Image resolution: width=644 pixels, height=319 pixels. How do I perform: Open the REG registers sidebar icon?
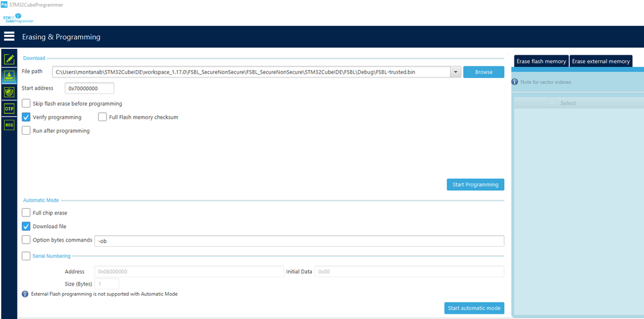pos(9,125)
